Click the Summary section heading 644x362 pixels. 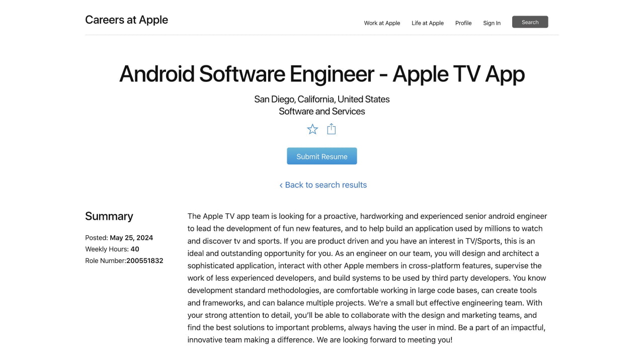click(x=109, y=216)
